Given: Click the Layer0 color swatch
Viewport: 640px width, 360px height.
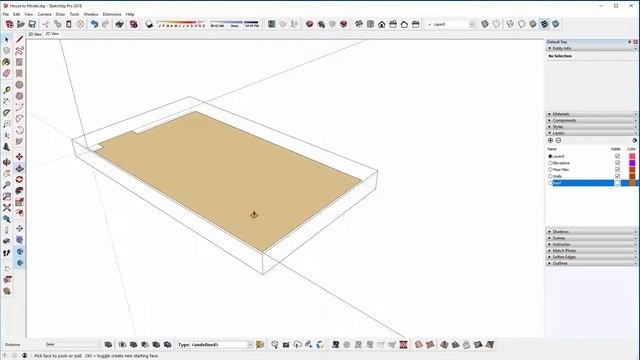Looking at the screenshot, I should (632, 156).
